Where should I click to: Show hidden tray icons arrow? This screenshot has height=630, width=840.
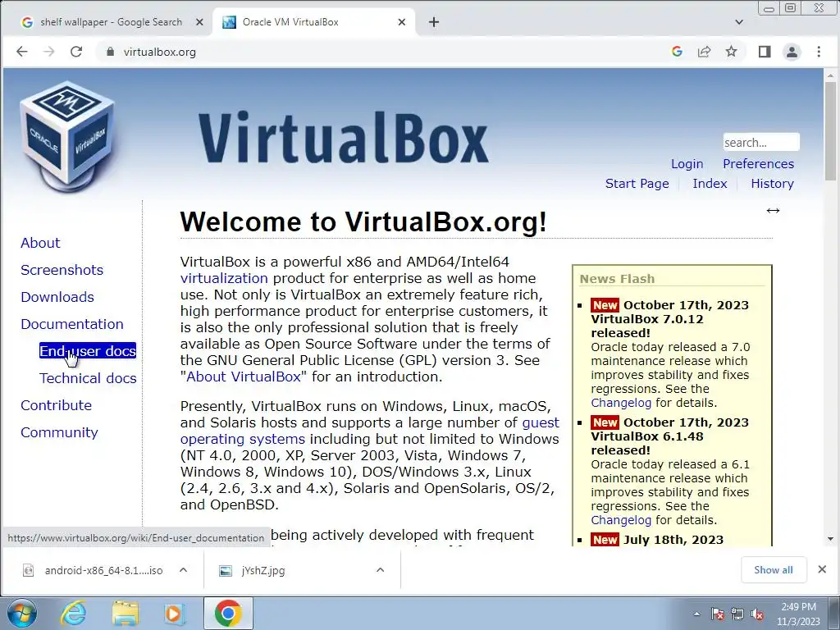point(696,614)
